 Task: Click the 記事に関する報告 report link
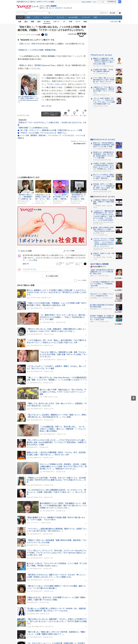point(24,115)
